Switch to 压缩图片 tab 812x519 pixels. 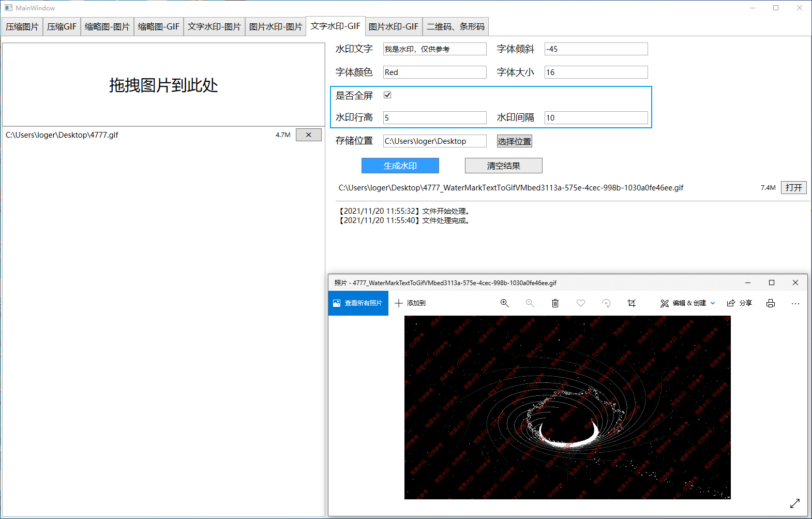tap(22, 27)
